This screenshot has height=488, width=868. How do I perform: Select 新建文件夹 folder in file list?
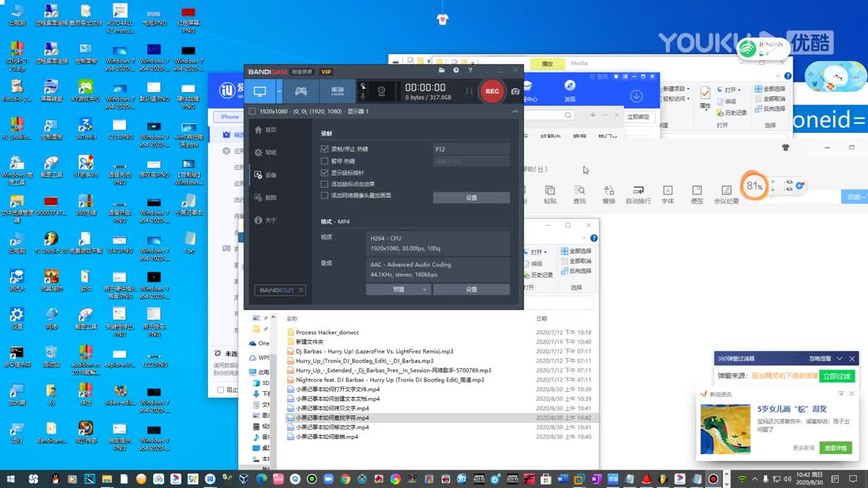309,342
